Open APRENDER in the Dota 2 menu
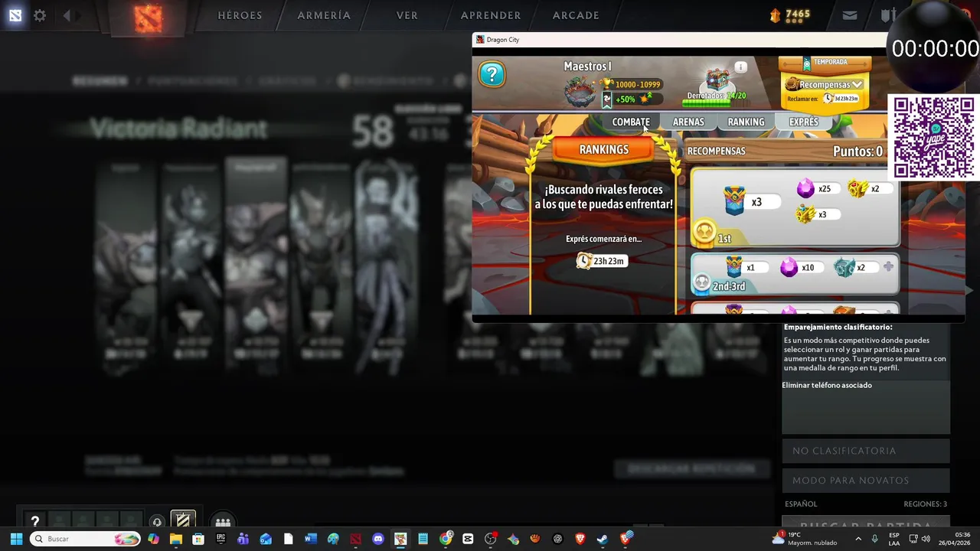Image resolution: width=980 pixels, height=551 pixels. click(x=491, y=15)
